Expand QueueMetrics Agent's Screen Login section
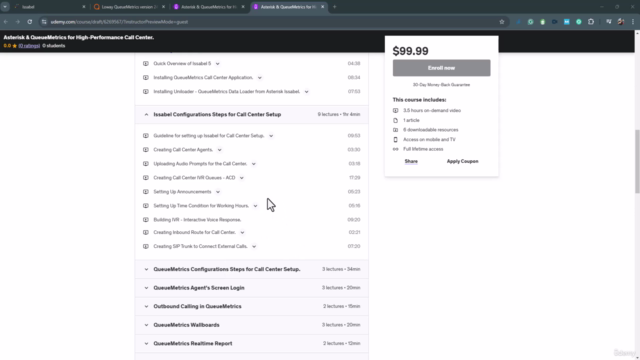 (x=251, y=288)
